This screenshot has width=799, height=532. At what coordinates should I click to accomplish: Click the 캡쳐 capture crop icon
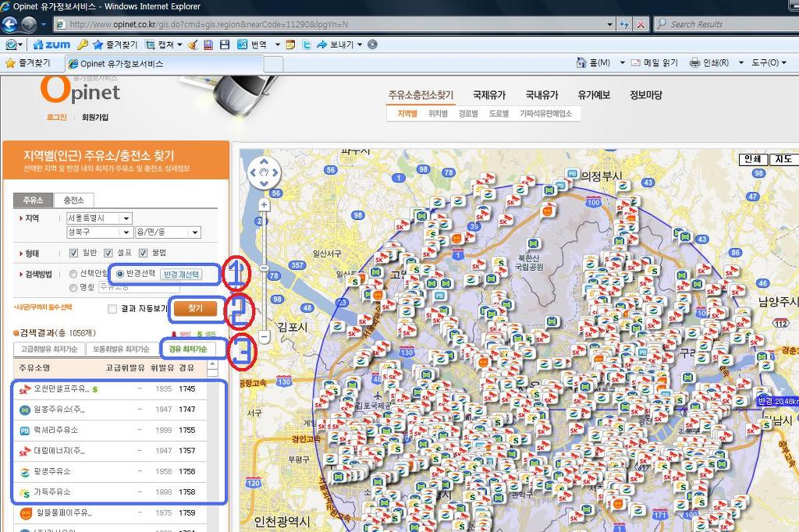(x=150, y=44)
